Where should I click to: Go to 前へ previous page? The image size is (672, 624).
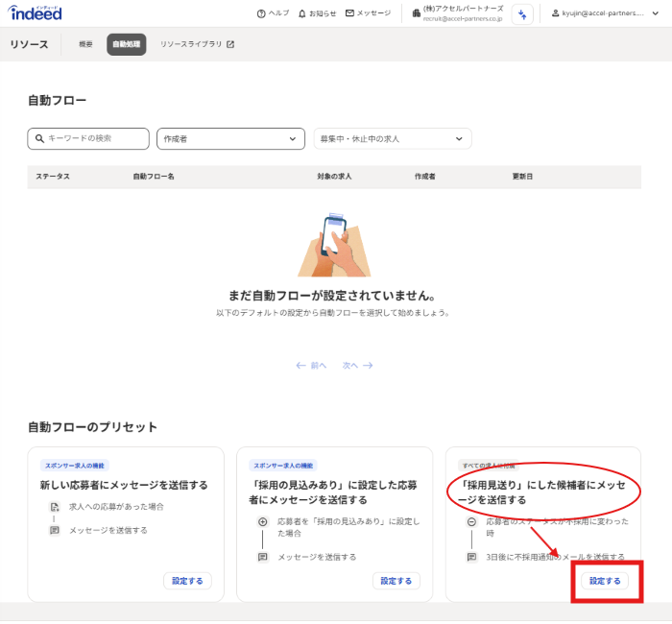point(312,366)
